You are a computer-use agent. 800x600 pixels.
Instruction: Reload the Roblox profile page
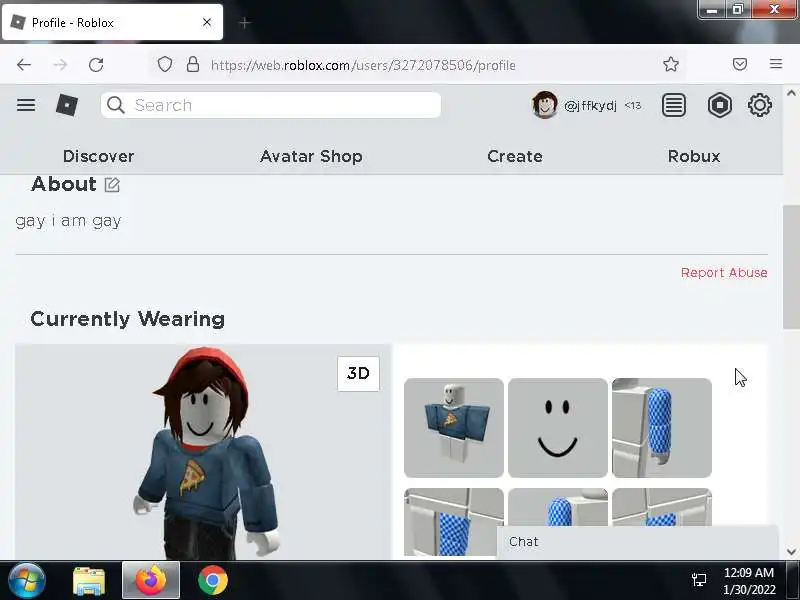(x=96, y=65)
